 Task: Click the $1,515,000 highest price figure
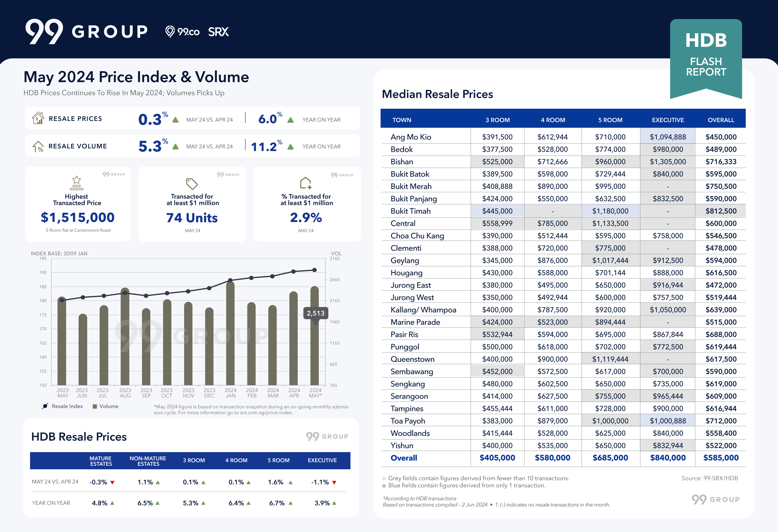tap(78, 218)
